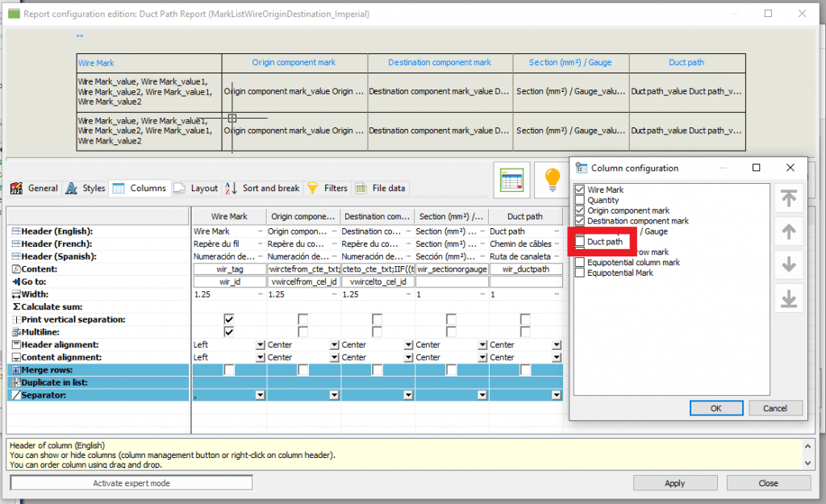Click the Apply button

point(674,483)
